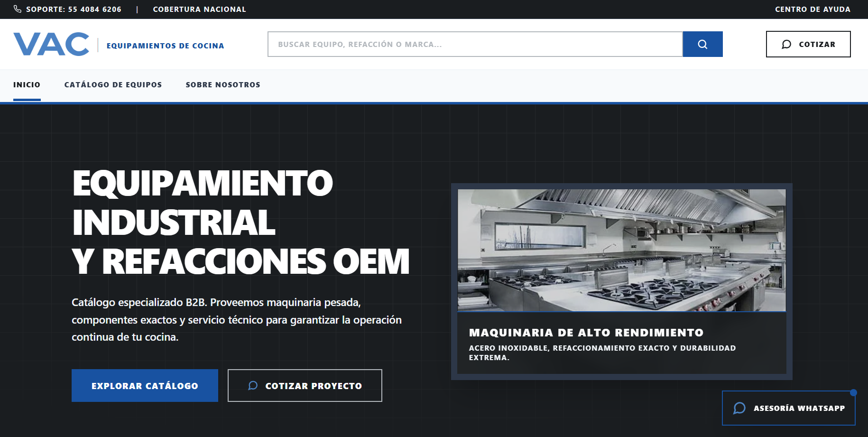
Task: Click the VAC logo
Action: pos(51,44)
